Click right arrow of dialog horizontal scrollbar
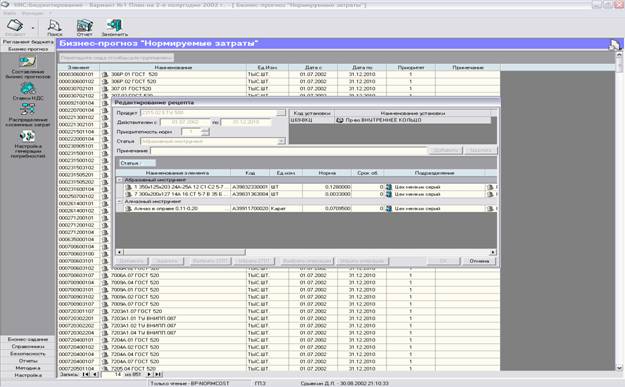 pyautogui.click(x=493, y=252)
